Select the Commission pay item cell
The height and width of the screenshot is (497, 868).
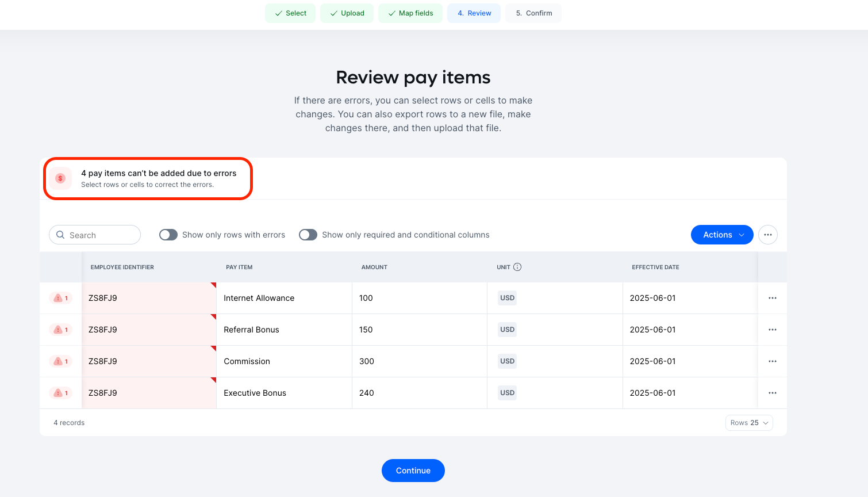pos(284,361)
